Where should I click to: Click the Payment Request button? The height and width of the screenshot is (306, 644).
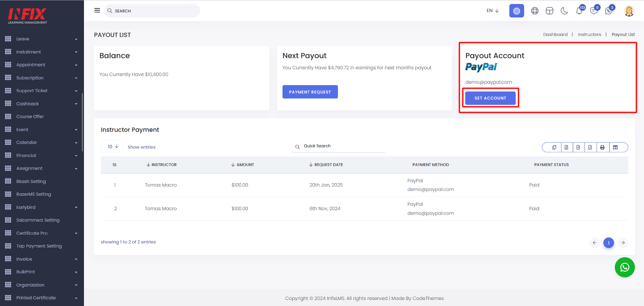pos(310,92)
